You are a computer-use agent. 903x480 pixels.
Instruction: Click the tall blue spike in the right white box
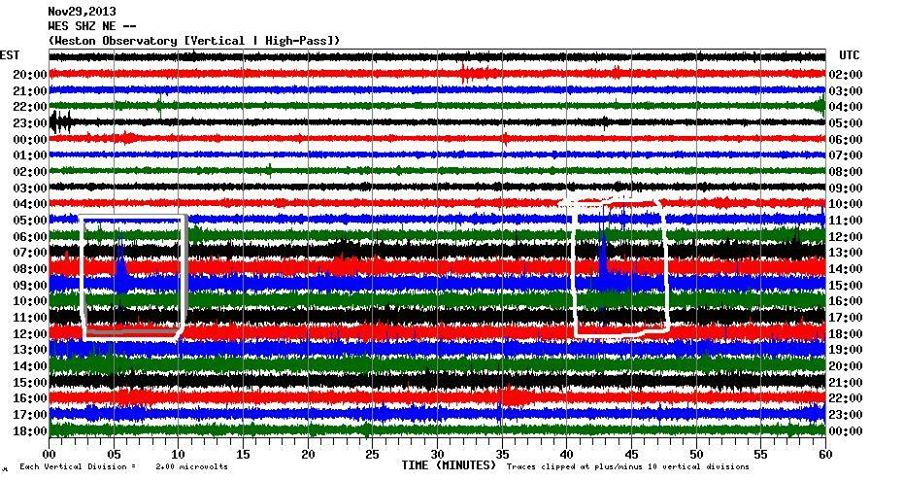[x=603, y=258]
